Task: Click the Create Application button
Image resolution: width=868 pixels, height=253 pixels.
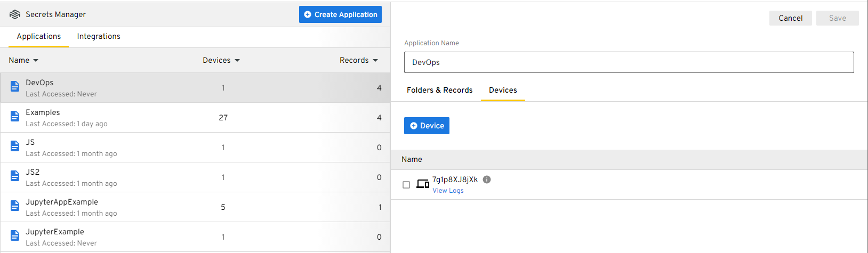Action: pyautogui.click(x=340, y=14)
